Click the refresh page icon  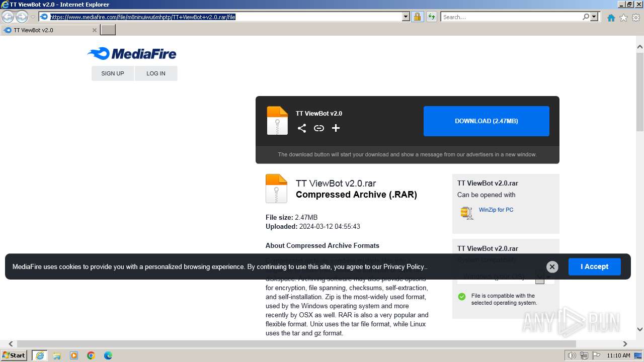(431, 17)
